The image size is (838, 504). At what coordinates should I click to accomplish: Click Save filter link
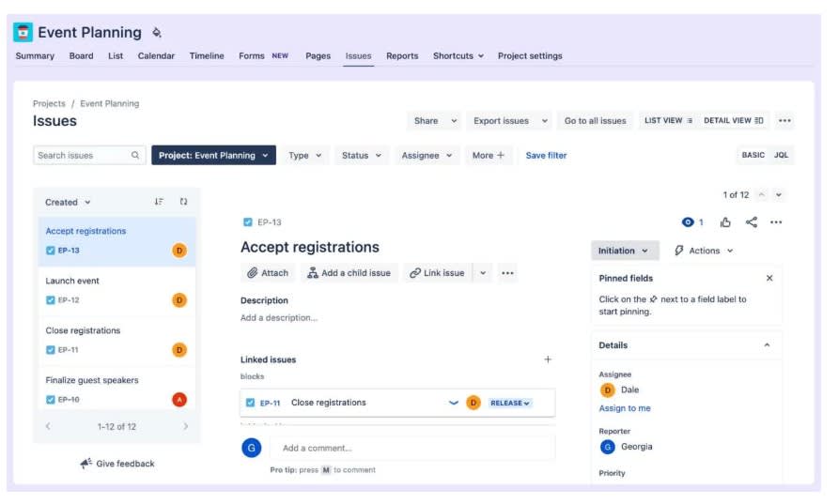pyautogui.click(x=546, y=156)
